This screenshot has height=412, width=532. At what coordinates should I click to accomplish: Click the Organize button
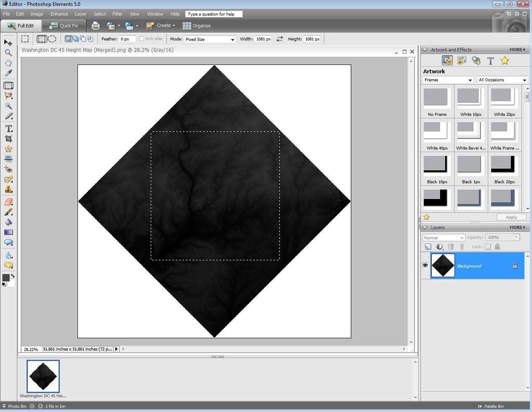pyautogui.click(x=197, y=25)
